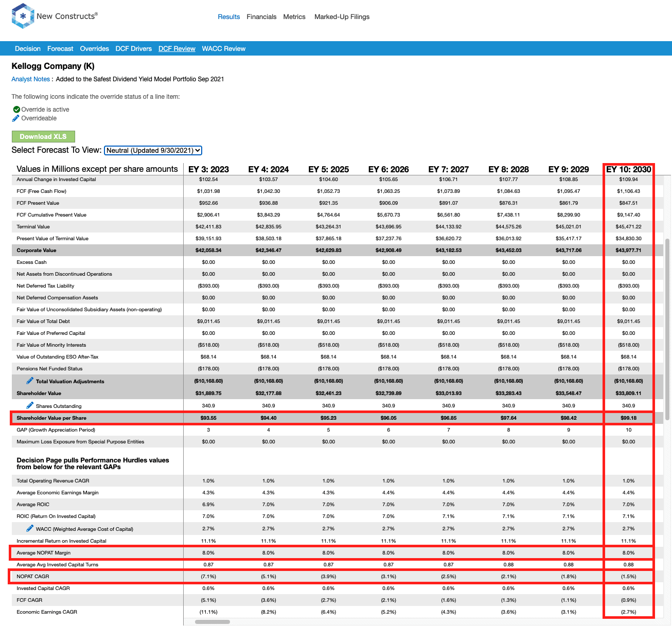Viewport: 672px width, 626px height.
Task: Click the Economic Earnings CAGR row label
Action: pyautogui.click(x=47, y=612)
